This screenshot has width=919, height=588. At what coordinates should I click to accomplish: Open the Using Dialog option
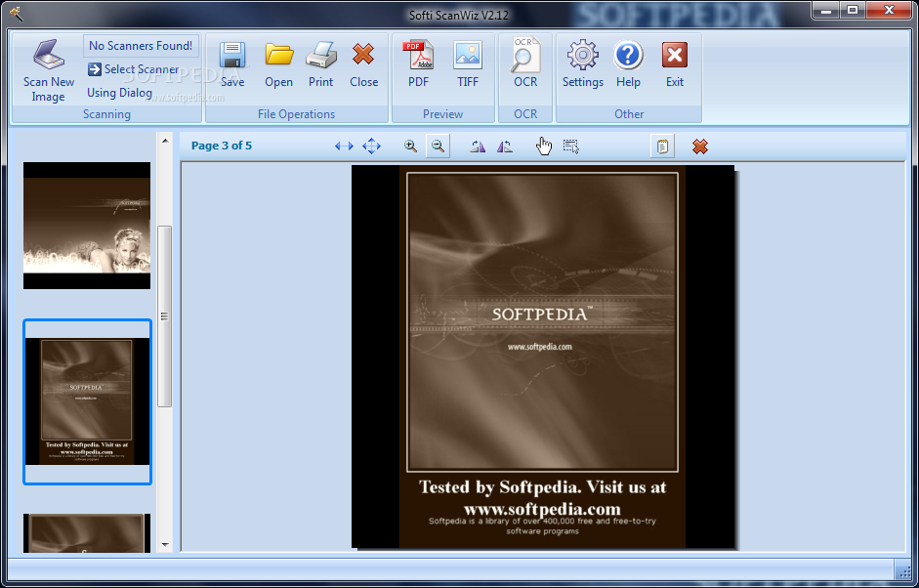tap(119, 93)
